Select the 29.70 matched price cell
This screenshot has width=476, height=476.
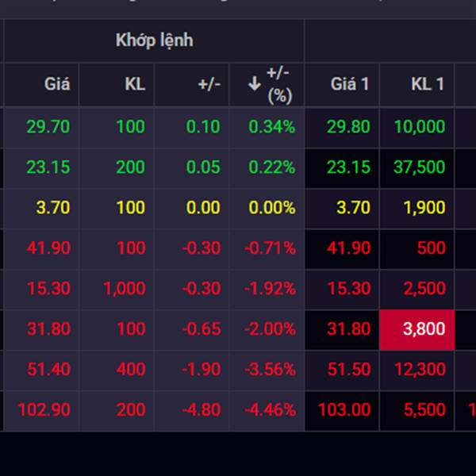tap(48, 127)
